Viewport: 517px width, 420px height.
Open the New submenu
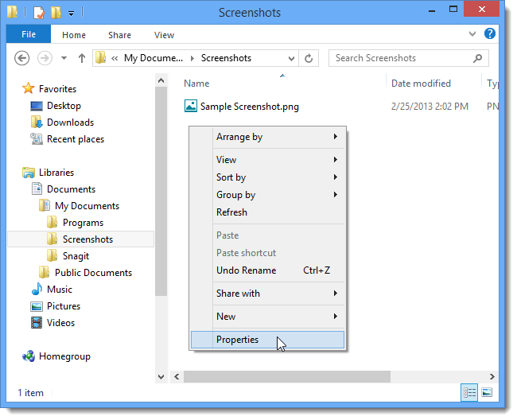pos(267,317)
